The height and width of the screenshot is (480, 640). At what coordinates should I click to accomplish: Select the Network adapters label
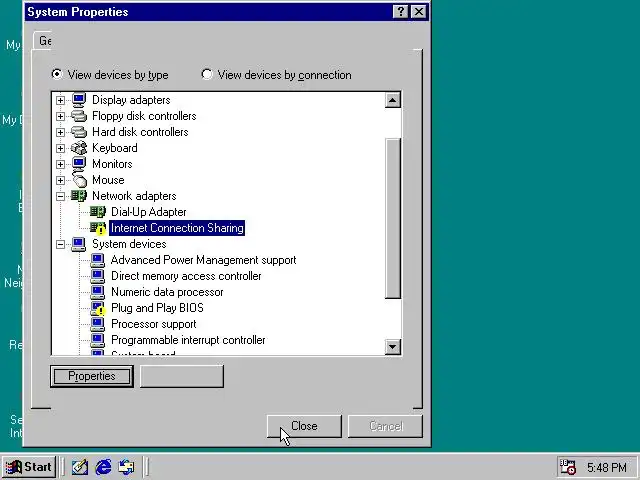pos(134,196)
